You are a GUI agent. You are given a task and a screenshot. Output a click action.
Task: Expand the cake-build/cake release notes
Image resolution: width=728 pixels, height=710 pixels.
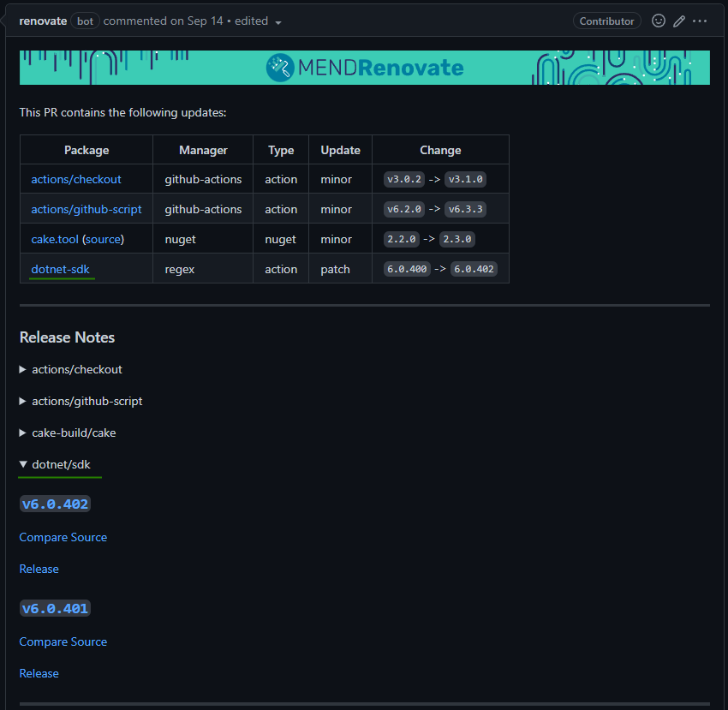coord(68,433)
